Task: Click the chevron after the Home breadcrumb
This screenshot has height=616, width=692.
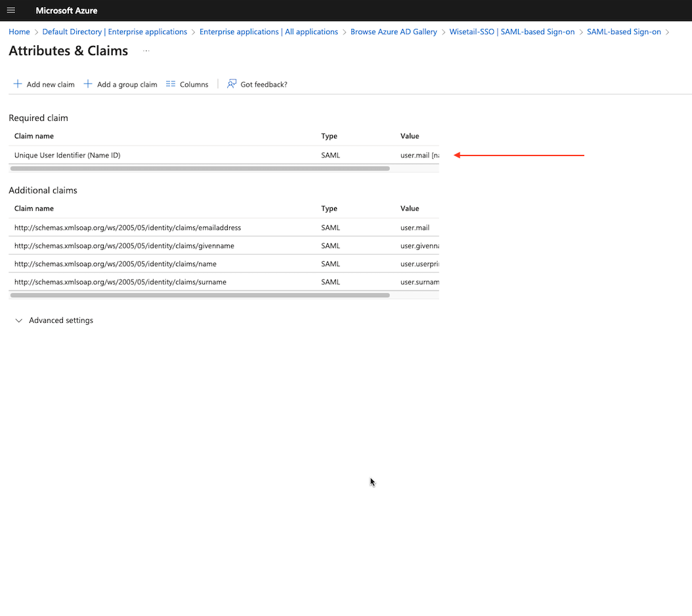Action: (35, 31)
